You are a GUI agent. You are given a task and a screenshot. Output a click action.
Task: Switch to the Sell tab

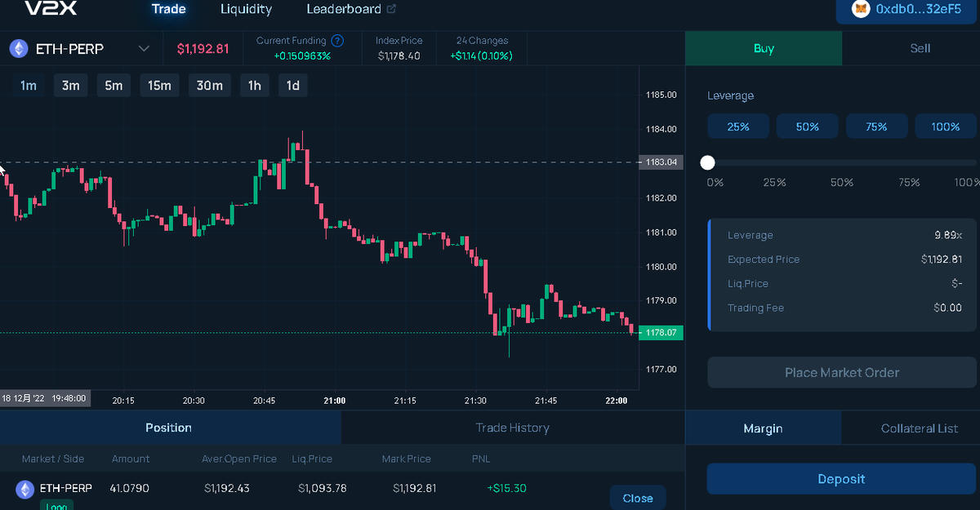click(x=920, y=48)
